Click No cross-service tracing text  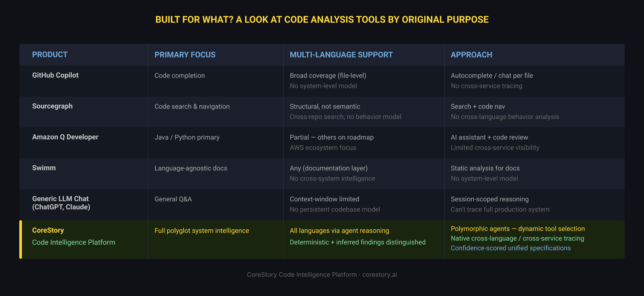pos(487,86)
